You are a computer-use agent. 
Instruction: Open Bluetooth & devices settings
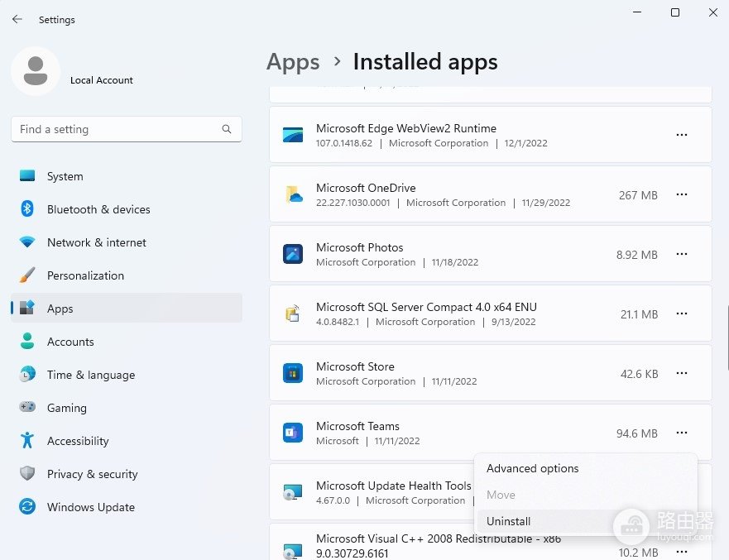(x=127, y=209)
